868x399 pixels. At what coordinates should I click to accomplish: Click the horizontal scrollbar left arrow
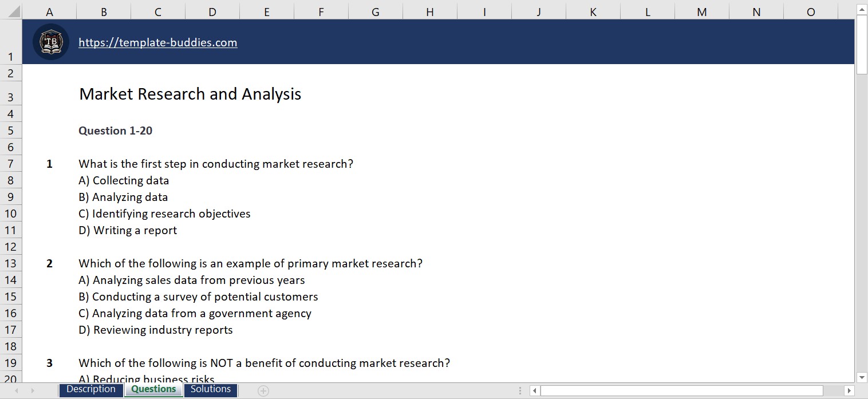(x=535, y=390)
